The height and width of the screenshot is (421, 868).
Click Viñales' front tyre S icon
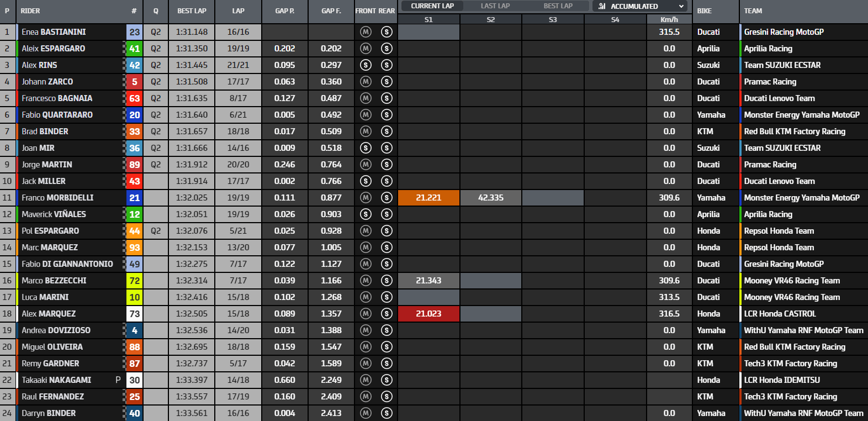click(x=366, y=214)
